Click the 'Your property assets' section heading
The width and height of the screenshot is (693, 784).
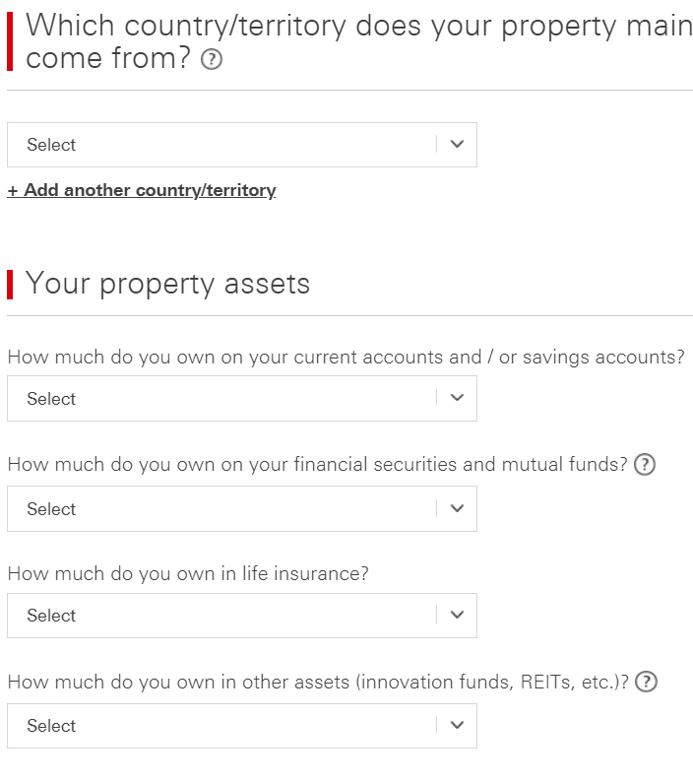pyautogui.click(x=168, y=284)
